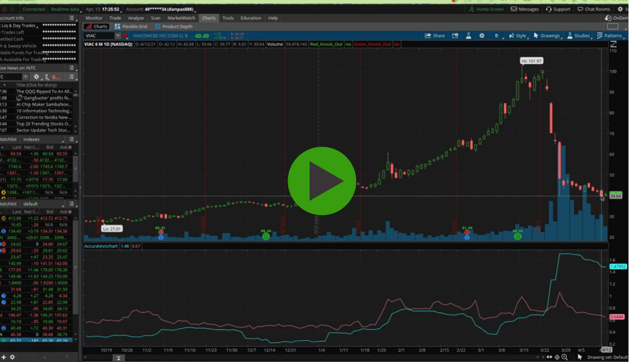Viewport: 644px width, 362px height.
Task: Click the green play video button
Action: click(x=322, y=181)
